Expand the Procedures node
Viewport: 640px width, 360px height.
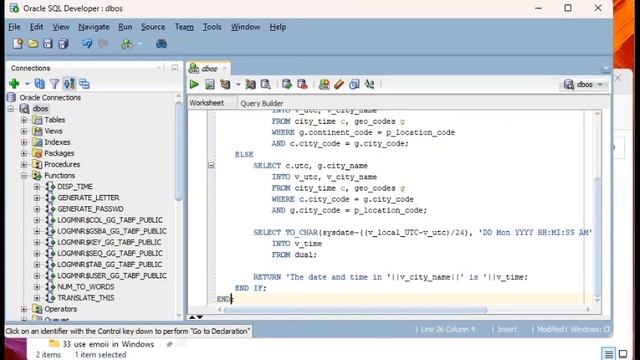click(24, 164)
